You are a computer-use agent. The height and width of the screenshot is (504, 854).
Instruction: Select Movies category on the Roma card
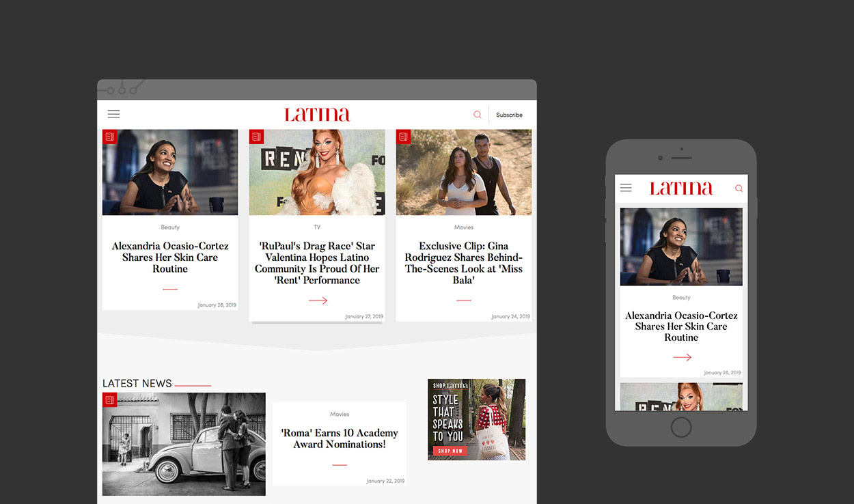tap(340, 415)
